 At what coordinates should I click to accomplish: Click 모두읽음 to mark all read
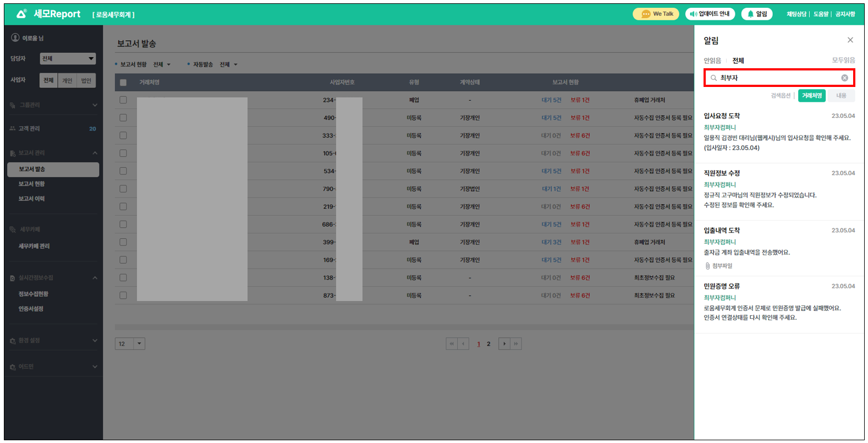coord(843,61)
